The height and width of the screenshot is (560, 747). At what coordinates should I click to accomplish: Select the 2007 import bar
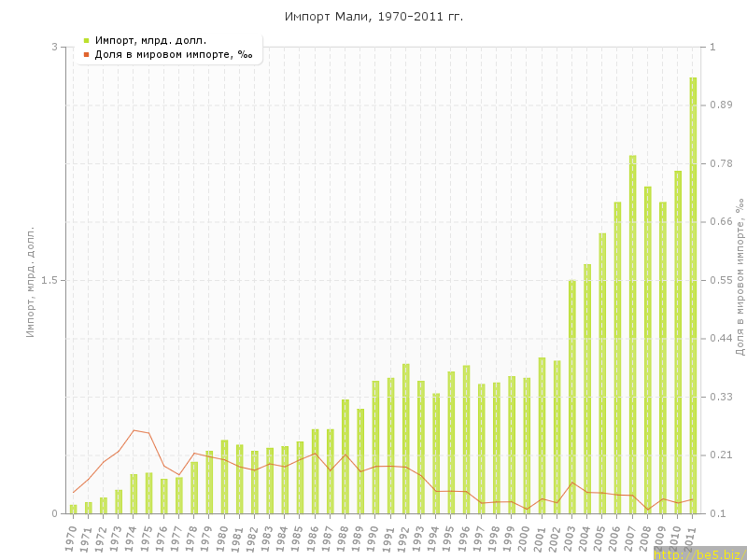point(632,334)
